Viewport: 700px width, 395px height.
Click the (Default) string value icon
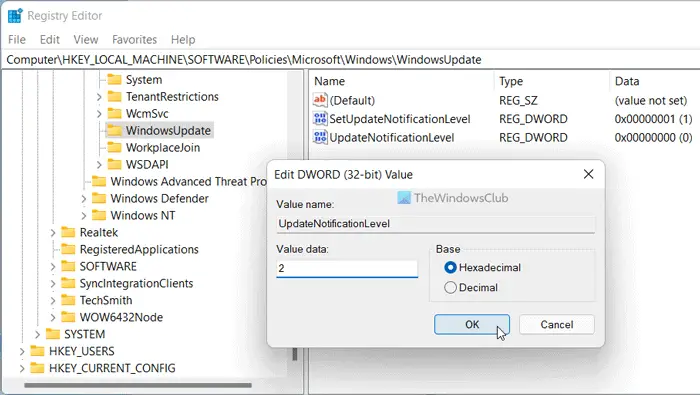320,100
